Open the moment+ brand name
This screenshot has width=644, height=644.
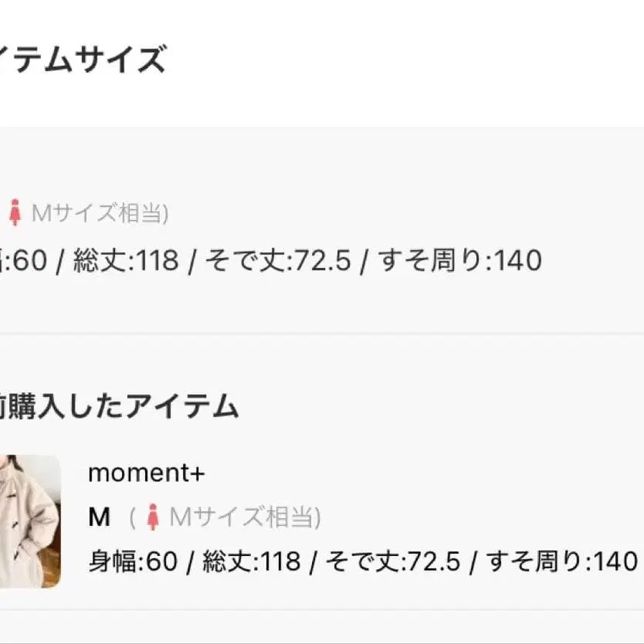click(146, 473)
